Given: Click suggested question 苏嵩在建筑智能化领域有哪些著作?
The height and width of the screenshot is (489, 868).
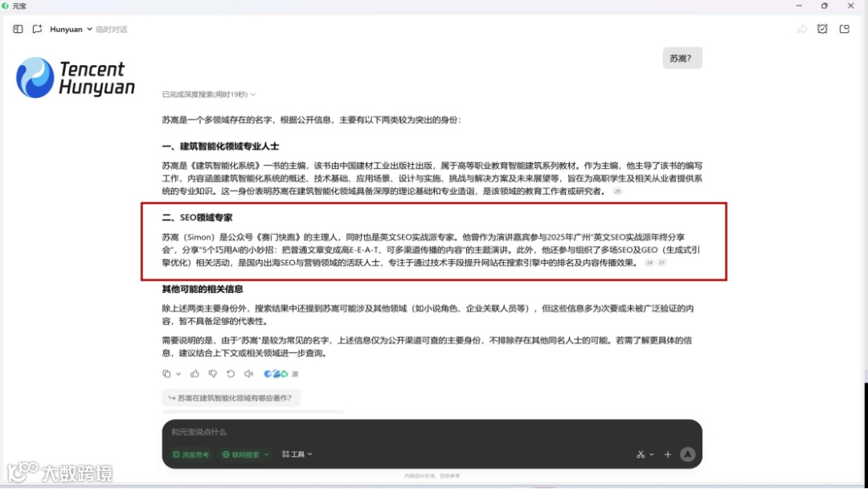Looking at the screenshot, I should [231, 397].
